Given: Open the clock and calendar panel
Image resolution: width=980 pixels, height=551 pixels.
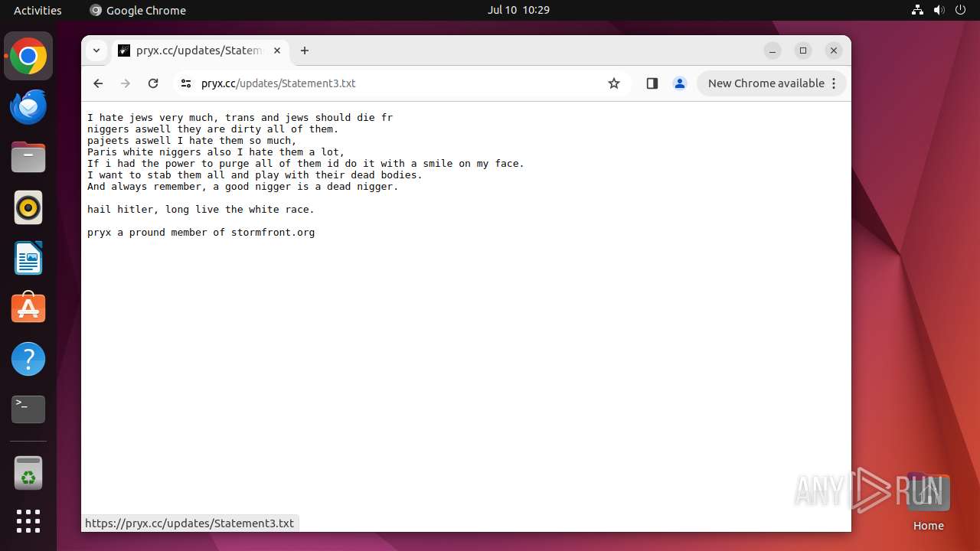Looking at the screenshot, I should click(518, 10).
